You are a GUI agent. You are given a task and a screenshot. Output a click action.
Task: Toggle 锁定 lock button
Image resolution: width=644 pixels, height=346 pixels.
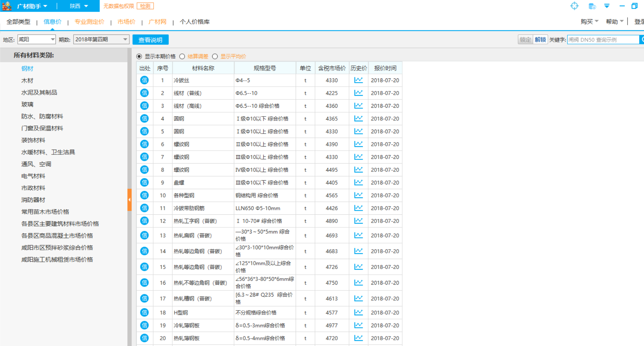525,40
